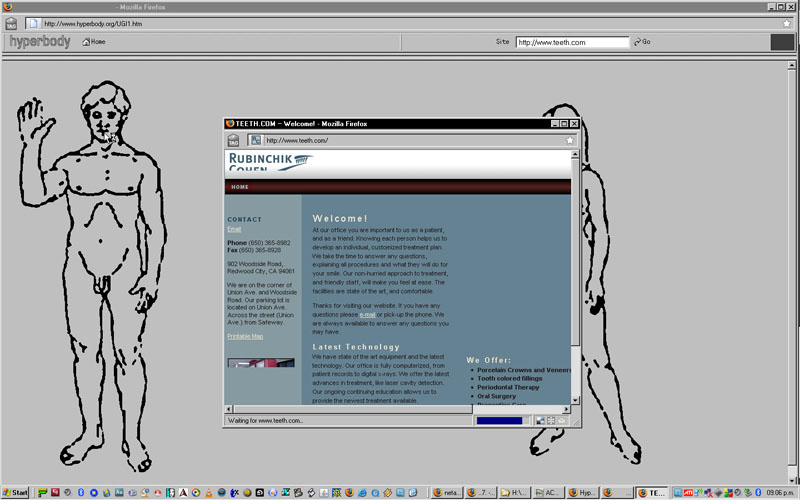Click the e-mail link in the Welcome paragraph
The image size is (800, 500).
[367, 314]
